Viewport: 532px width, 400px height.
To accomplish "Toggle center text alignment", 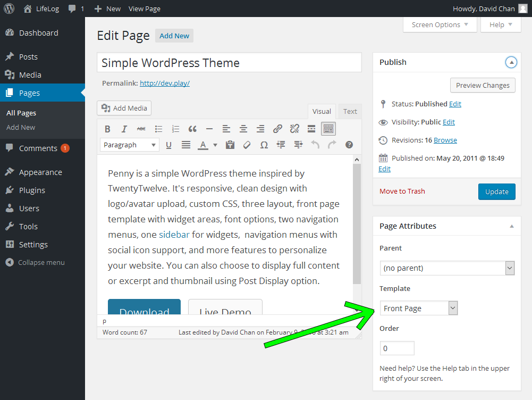I will pyautogui.click(x=243, y=128).
